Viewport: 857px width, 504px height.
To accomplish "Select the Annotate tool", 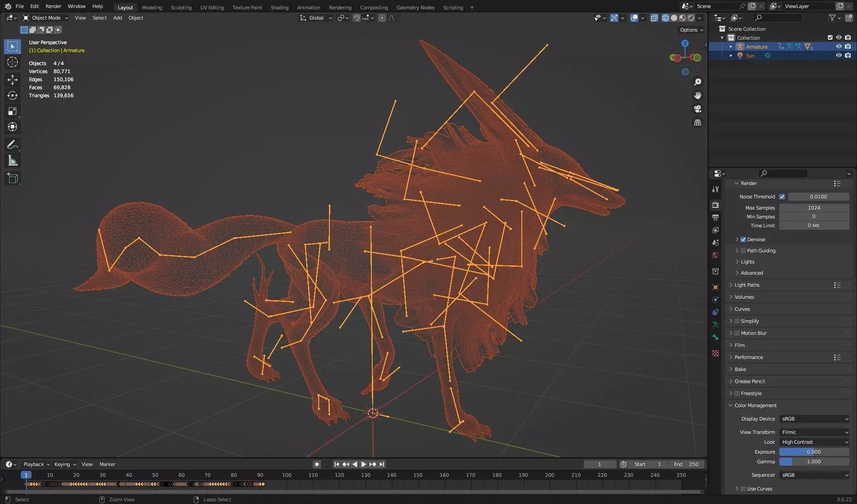I will 12,145.
